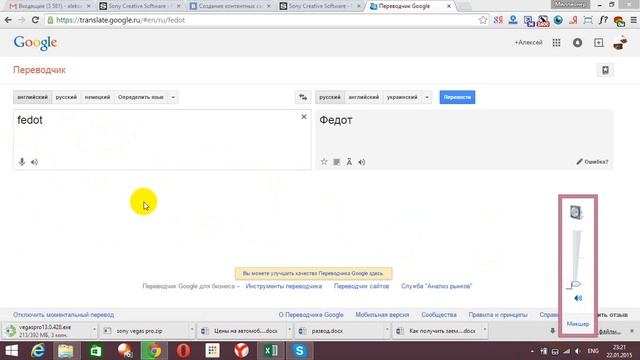The height and width of the screenshot is (360, 640).
Task: Listen to the translation 'Федот'
Action: point(362,162)
